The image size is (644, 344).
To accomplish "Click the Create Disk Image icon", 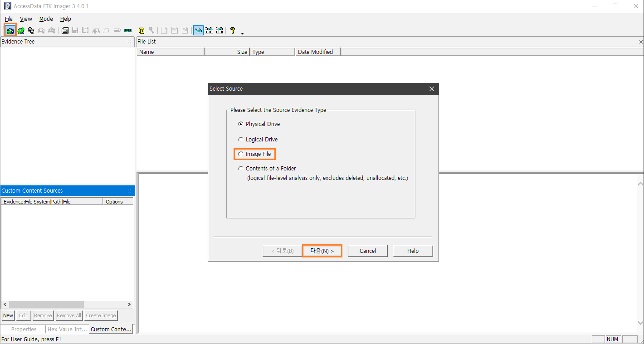I will [x=65, y=30].
